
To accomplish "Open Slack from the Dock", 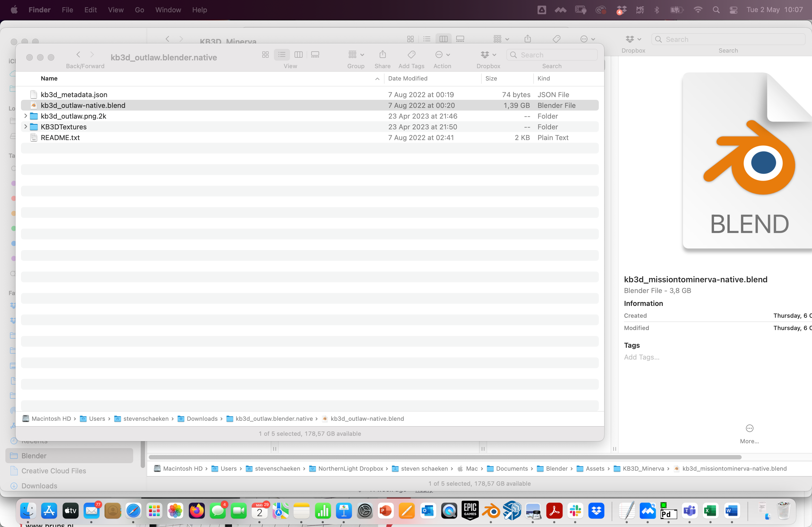I will [x=575, y=511].
